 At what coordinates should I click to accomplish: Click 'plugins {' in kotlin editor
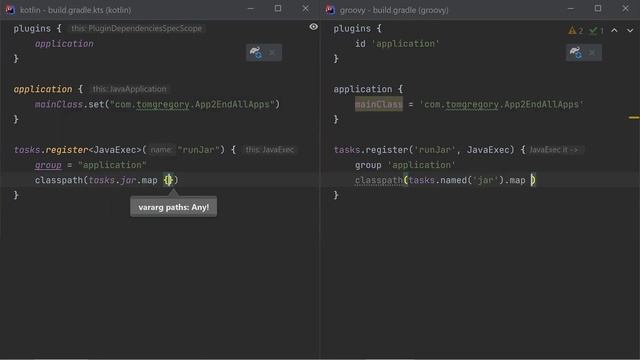38,29
